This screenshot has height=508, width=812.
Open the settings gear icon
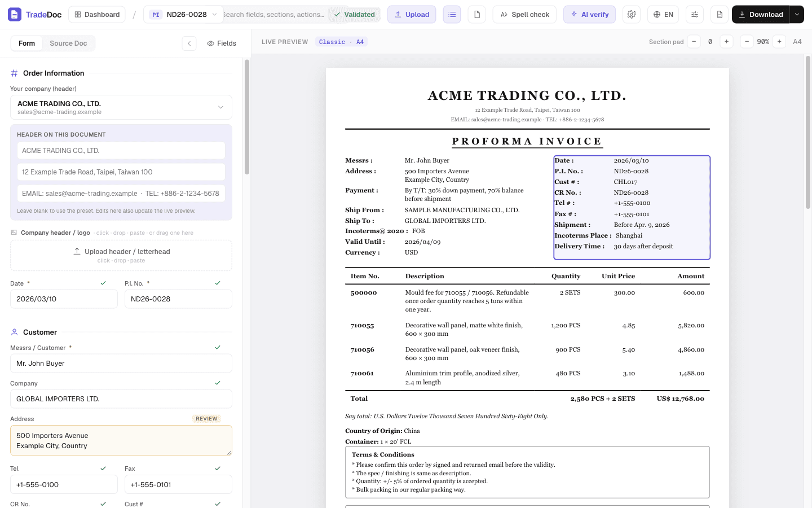coord(632,15)
